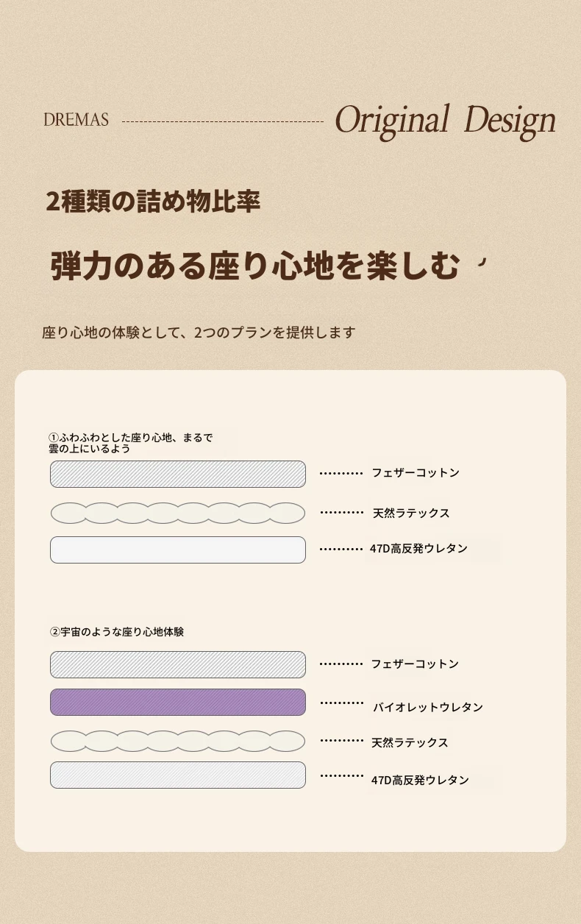Click plan ② title 宇宙のような座り心地体験
The height and width of the screenshot is (924, 581).
click(x=116, y=631)
